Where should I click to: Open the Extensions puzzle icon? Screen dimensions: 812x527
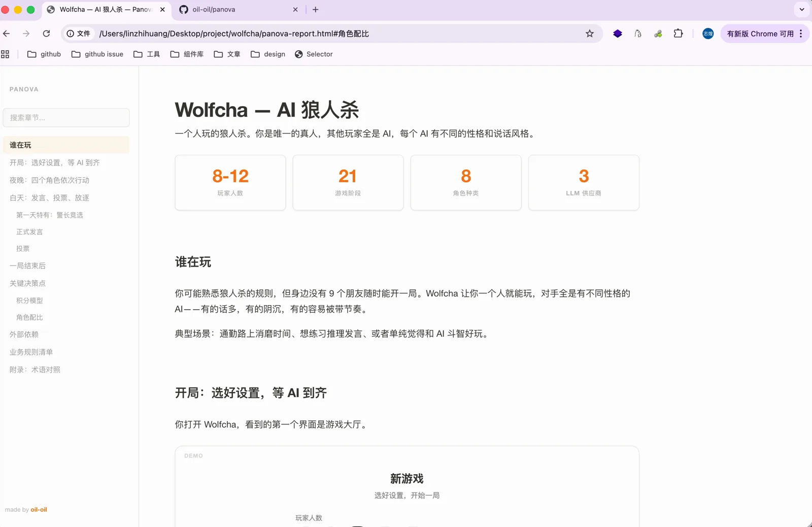point(679,34)
